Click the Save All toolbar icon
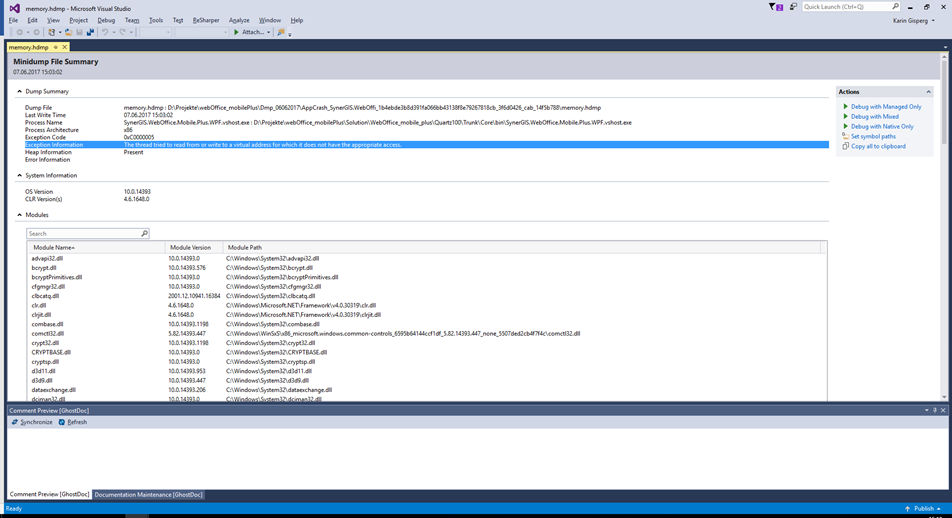Viewport: 952px width, 518px height. point(90,32)
